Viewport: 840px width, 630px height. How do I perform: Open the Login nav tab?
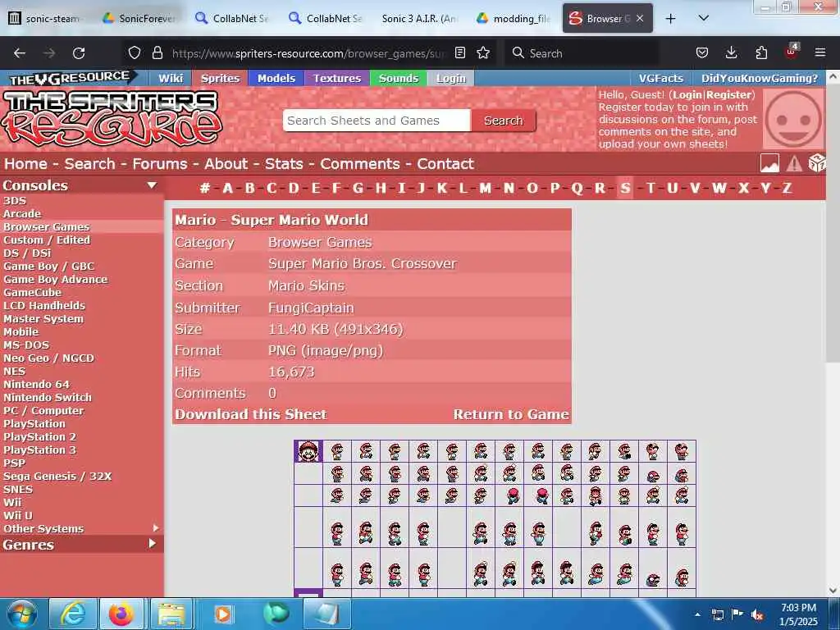pyautogui.click(x=450, y=78)
